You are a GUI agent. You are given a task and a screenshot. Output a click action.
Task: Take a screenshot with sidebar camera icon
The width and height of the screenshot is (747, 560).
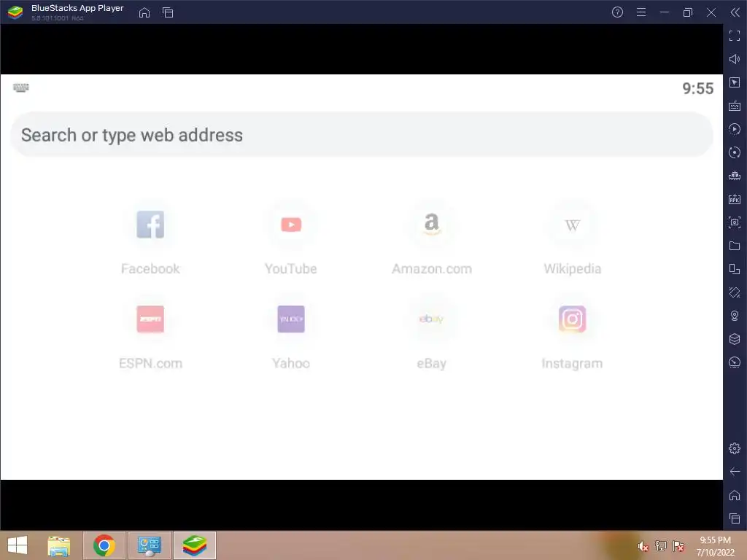(735, 222)
